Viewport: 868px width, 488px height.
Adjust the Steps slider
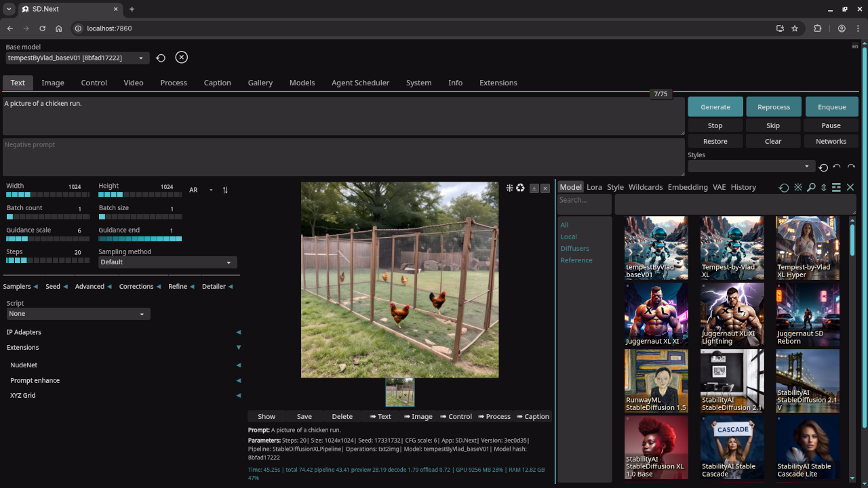pyautogui.click(x=47, y=260)
